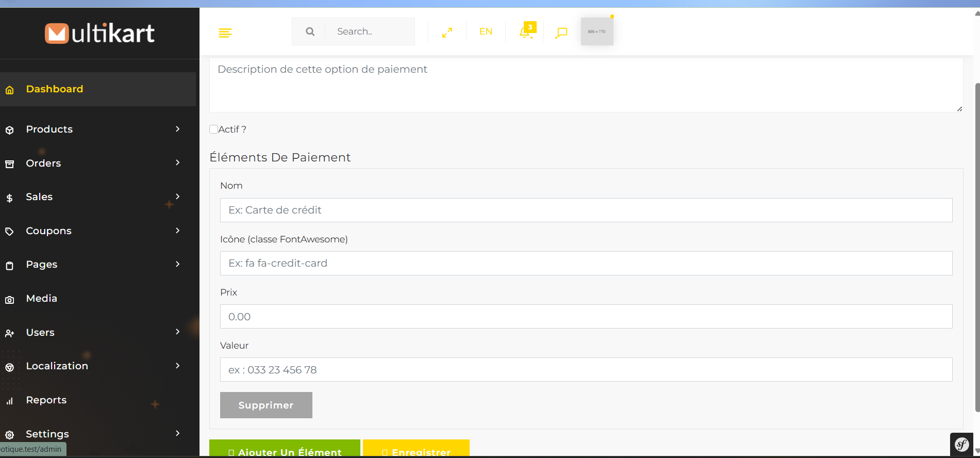
Task: Click the Pages clipboard icon
Action: click(x=9, y=266)
